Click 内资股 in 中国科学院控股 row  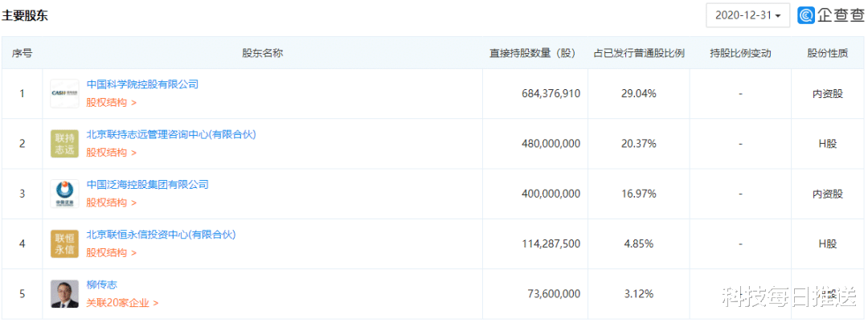828,94
